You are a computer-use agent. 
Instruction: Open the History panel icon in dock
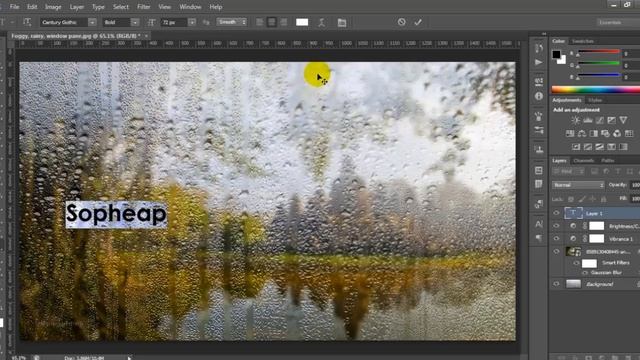[539, 48]
